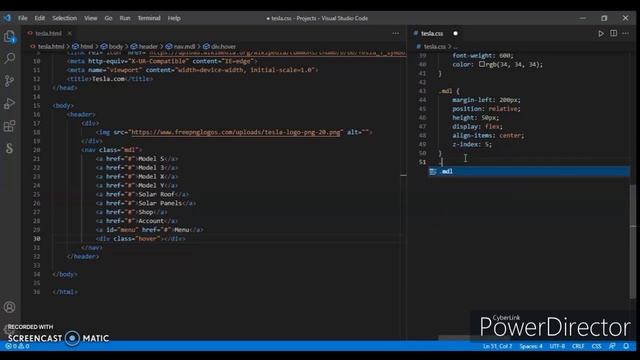Click the VS Code logo icon in title bar
The height and width of the screenshot is (360, 640).
point(7,18)
